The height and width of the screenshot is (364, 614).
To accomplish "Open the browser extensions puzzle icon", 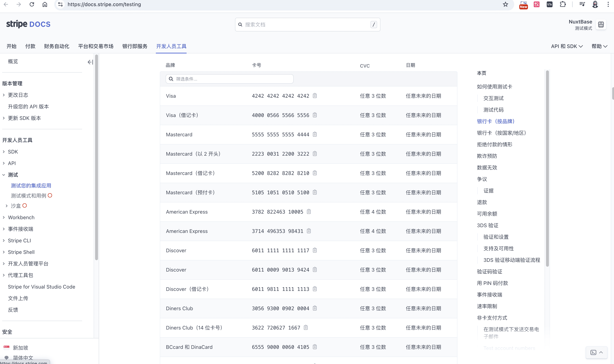I will 563,4.
